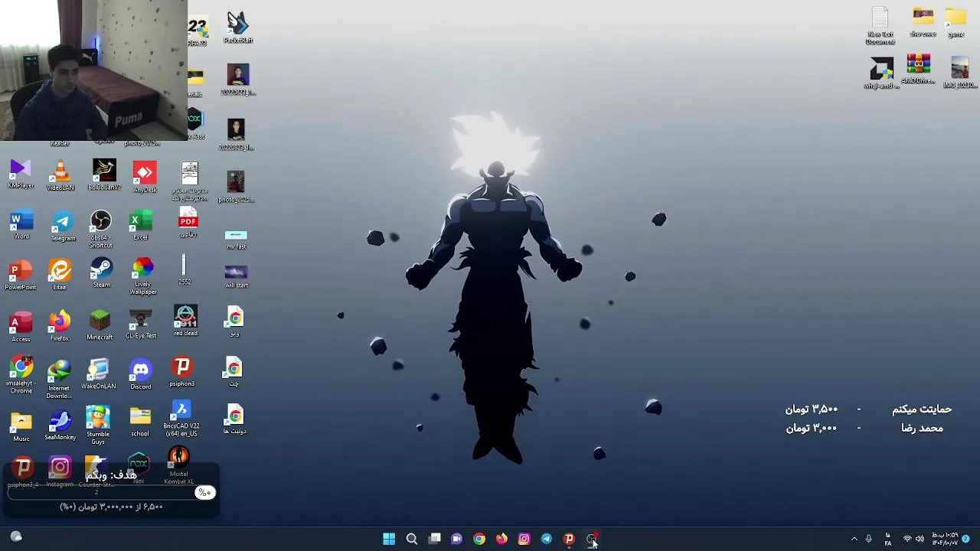Open the widgets button on the taskbar
Image resolution: width=980 pixels, height=551 pixels.
tap(16, 537)
